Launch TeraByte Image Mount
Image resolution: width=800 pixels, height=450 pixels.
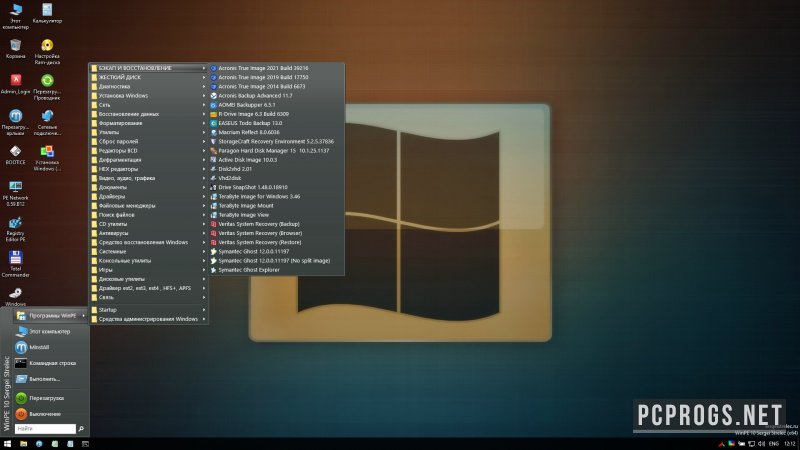point(276,206)
